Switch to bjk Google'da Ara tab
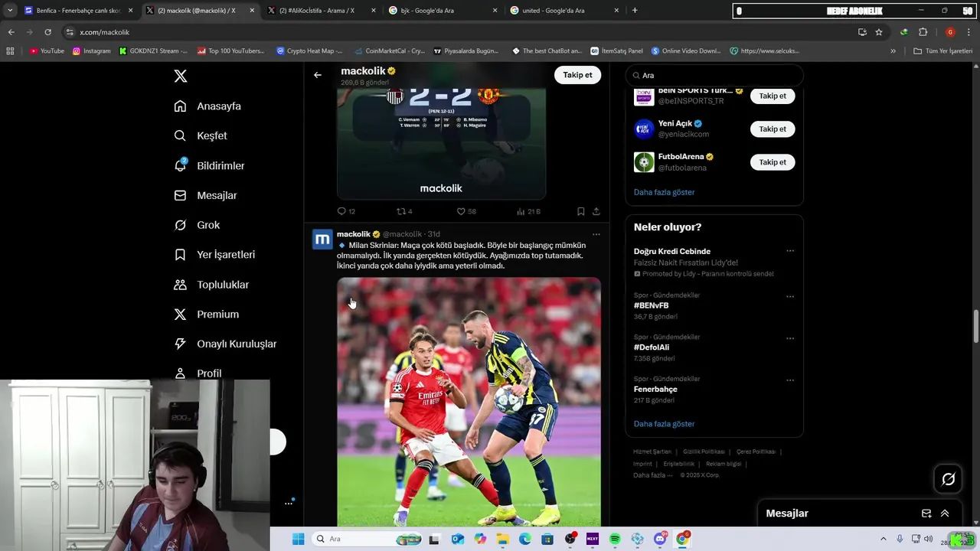Viewport: 980px width, 551px height. (443, 11)
